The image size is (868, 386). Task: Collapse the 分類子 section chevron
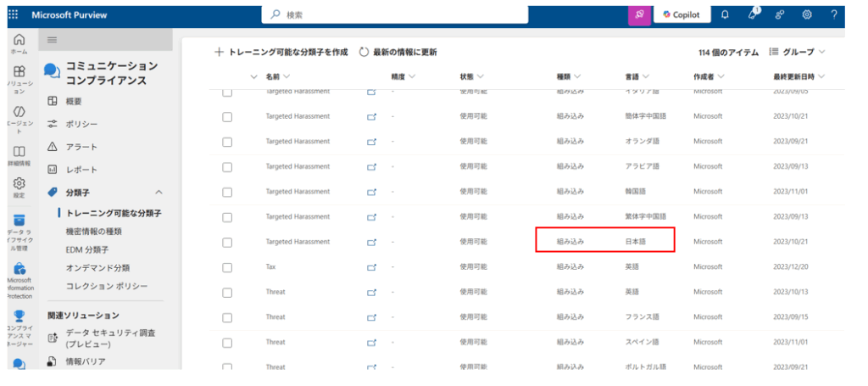coord(159,193)
